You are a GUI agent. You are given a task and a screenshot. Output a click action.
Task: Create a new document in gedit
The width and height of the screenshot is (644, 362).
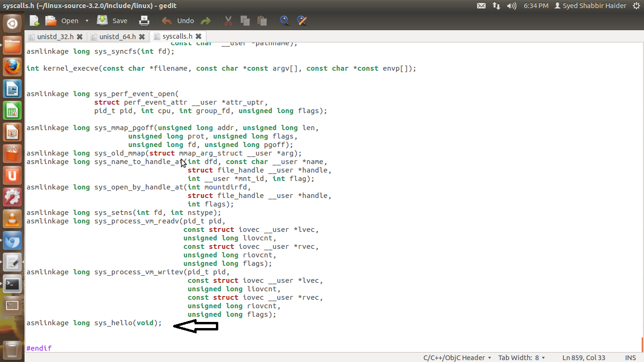[33, 20]
